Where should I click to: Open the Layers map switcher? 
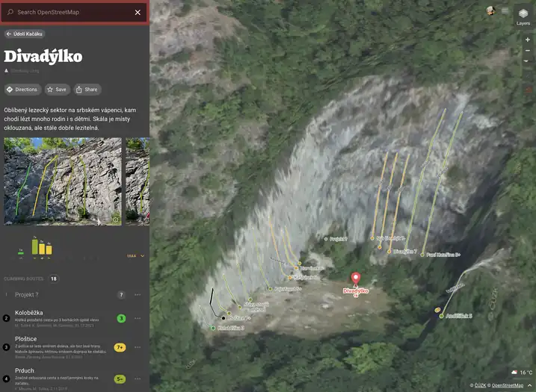(x=523, y=16)
